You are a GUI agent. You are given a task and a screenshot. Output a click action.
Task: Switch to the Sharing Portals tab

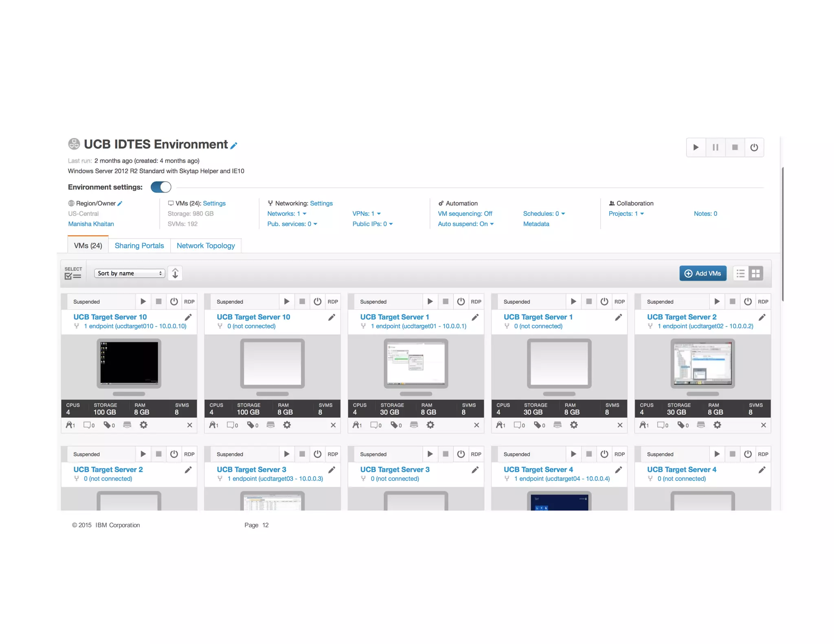point(139,245)
